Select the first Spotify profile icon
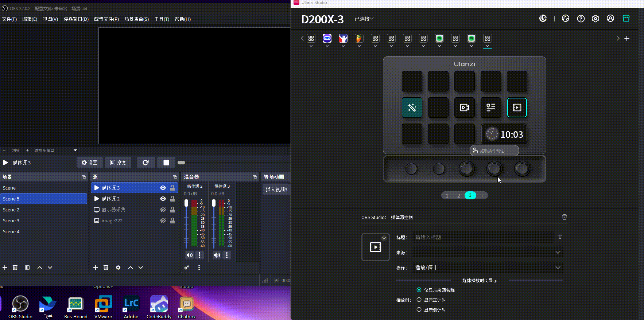Viewport: 644px width, 320px height. tap(439, 38)
